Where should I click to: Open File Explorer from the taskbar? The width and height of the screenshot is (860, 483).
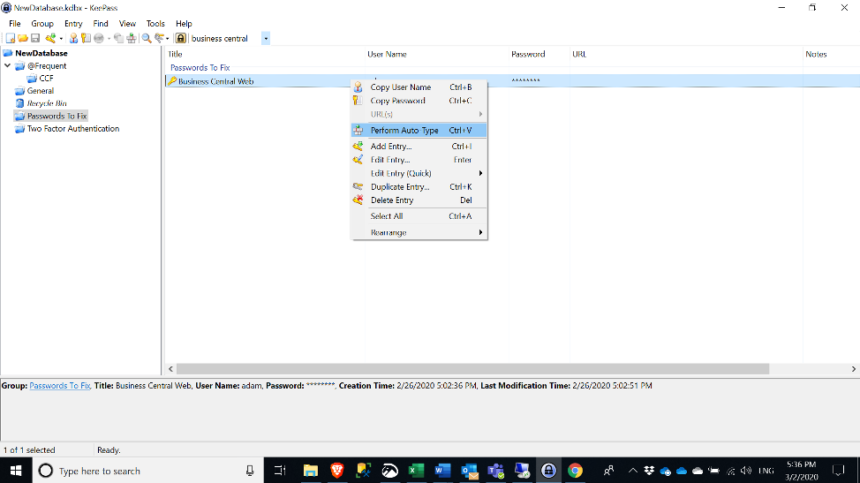[310, 470]
